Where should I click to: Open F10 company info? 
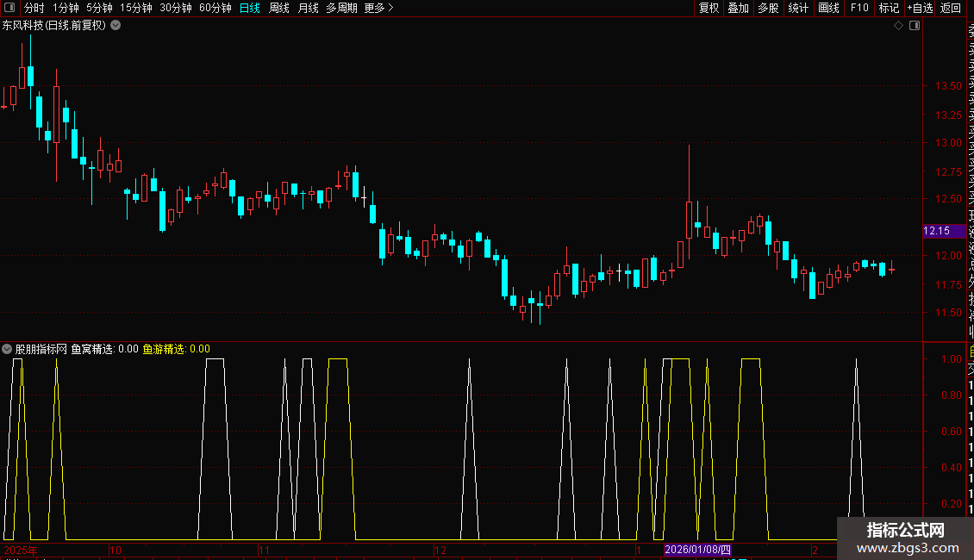[859, 8]
